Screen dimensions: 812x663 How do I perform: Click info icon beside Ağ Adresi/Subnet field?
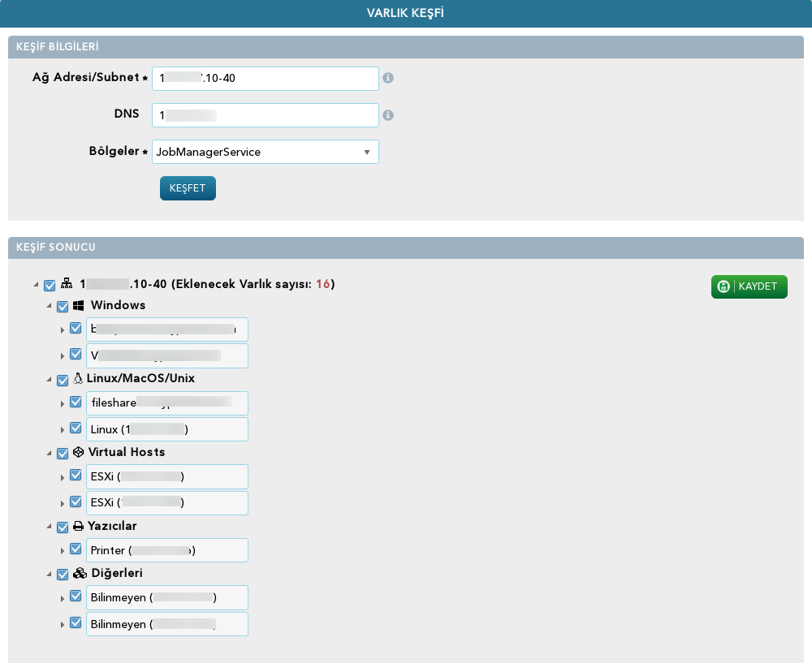[x=388, y=78]
